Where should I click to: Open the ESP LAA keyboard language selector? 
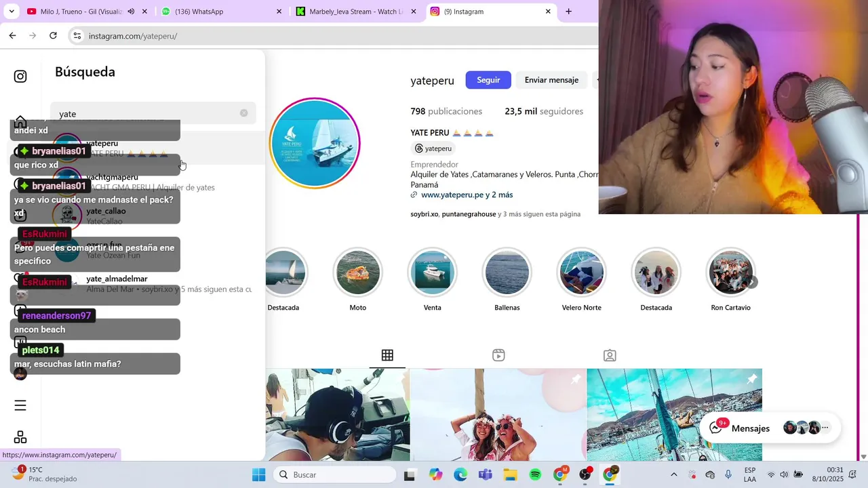click(x=750, y=474)
